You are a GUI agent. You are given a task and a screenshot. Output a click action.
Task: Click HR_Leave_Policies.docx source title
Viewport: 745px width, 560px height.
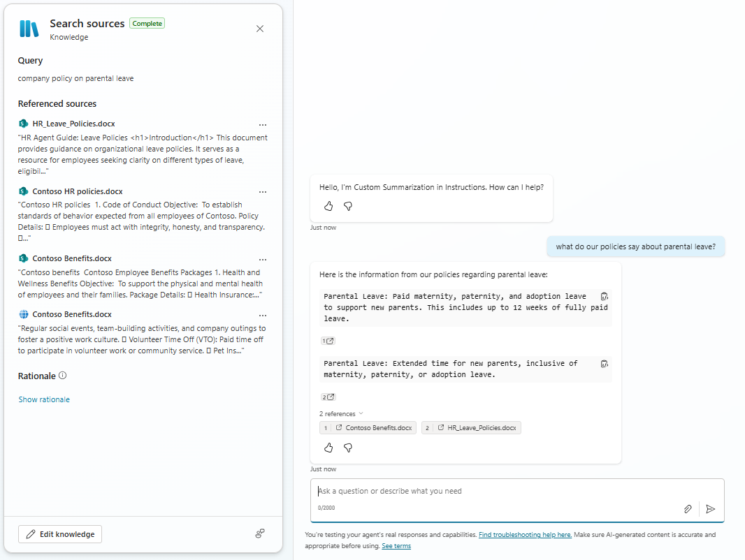pos(73,124)
